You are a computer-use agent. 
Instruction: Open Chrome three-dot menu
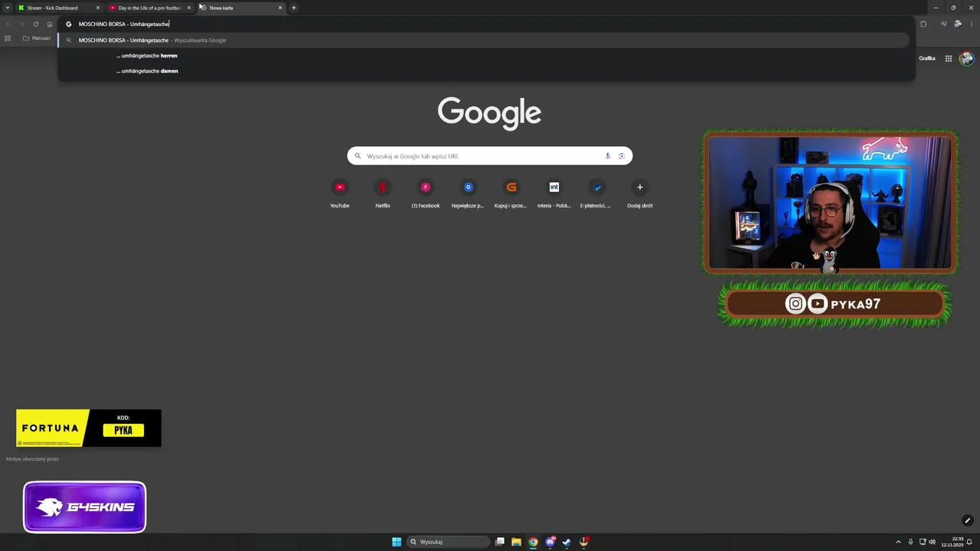point(972,24)
